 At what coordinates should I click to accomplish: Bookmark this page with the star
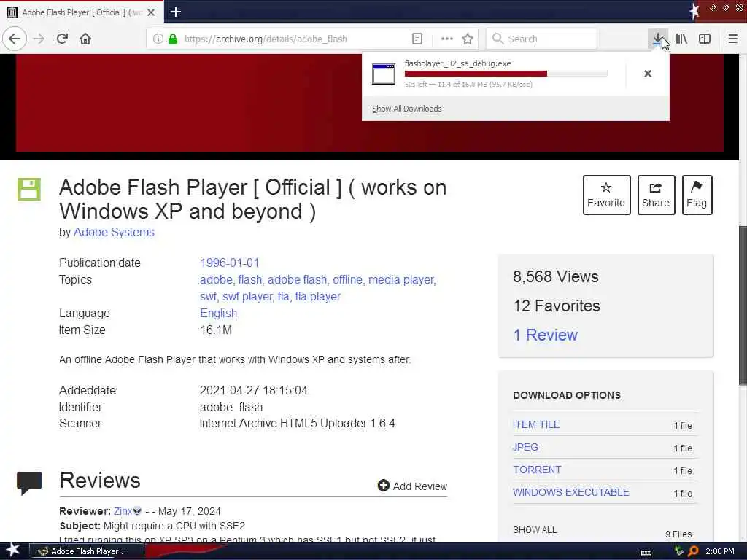tap(468, 39)
